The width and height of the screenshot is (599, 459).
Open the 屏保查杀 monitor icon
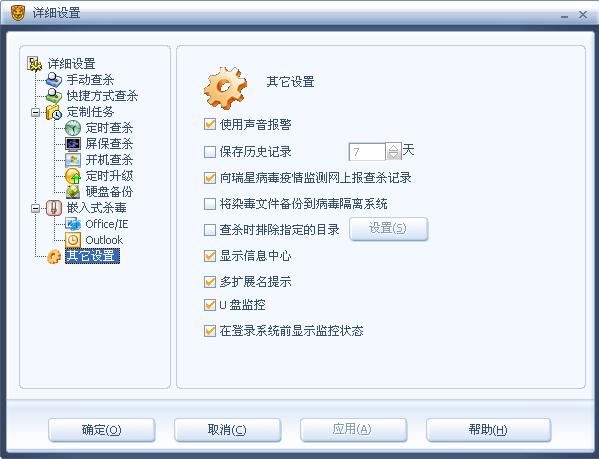(x=73, y=144)
